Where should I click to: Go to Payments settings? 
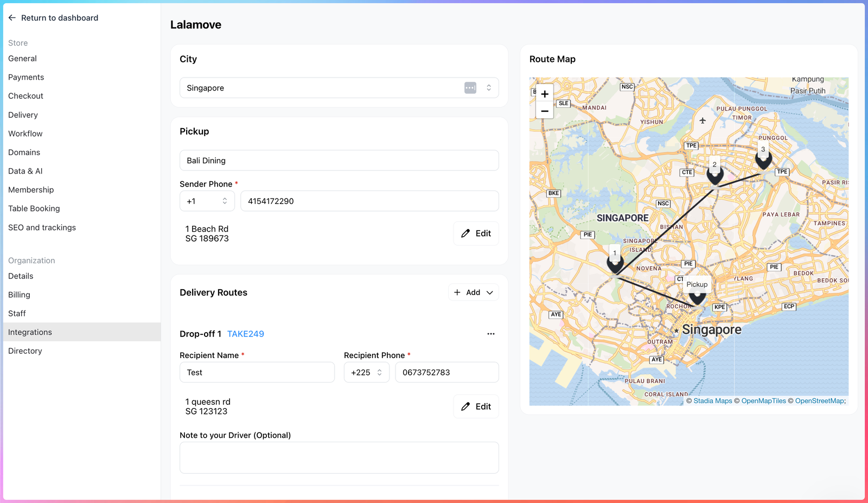26,77
